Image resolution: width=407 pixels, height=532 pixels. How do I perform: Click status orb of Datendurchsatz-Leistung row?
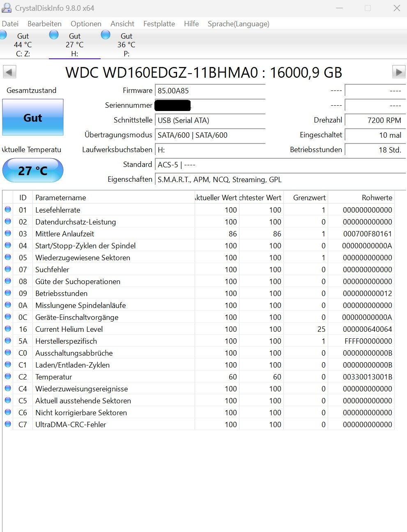(8, 221)
